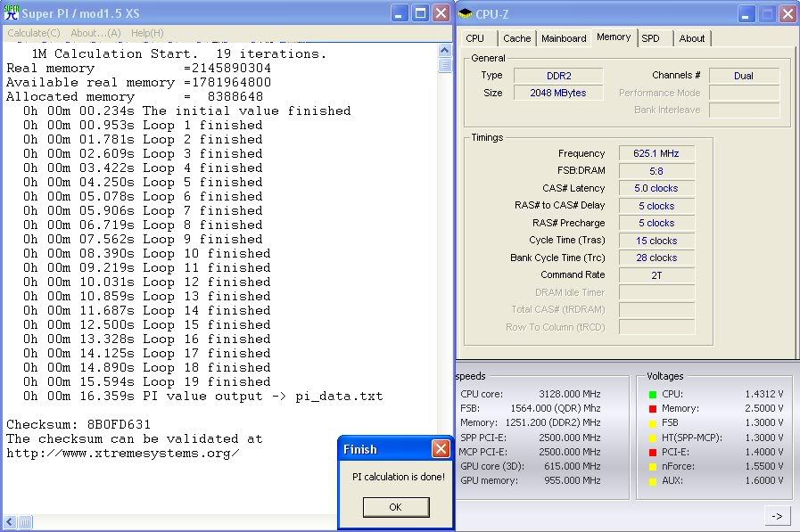
Task: Click the CPU core speed 3128.000 MHz
Action: 570,394
